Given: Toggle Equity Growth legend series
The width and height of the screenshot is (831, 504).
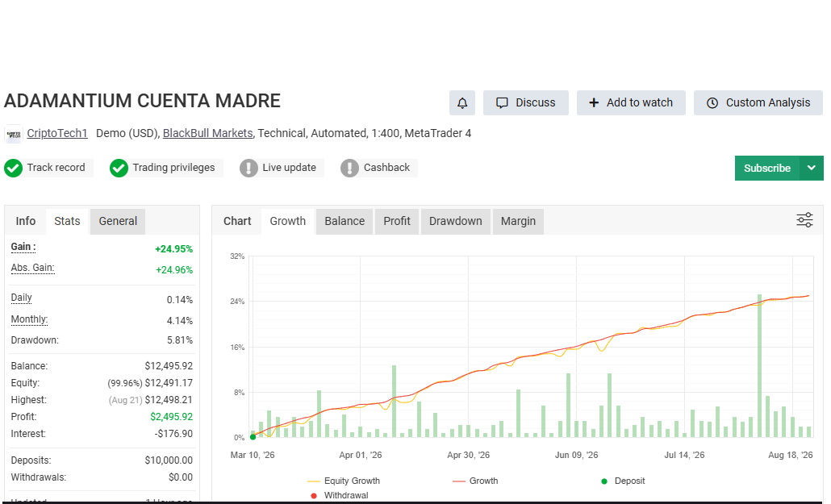Looking at the screenshot, I should (344, 481).
